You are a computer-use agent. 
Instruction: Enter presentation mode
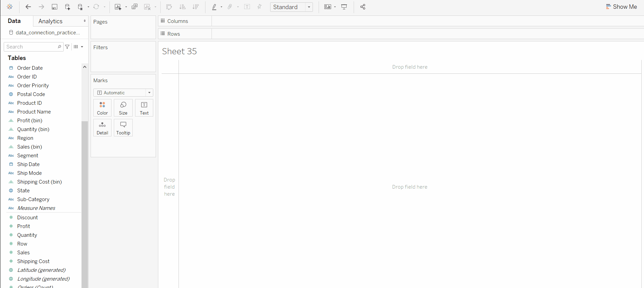(344, 7)
